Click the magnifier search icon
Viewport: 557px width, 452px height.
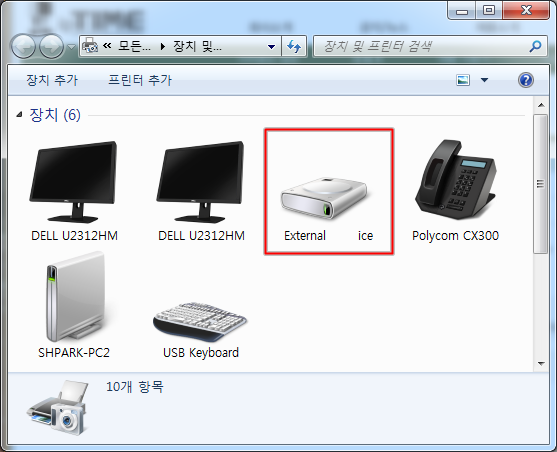coord(535,46)
